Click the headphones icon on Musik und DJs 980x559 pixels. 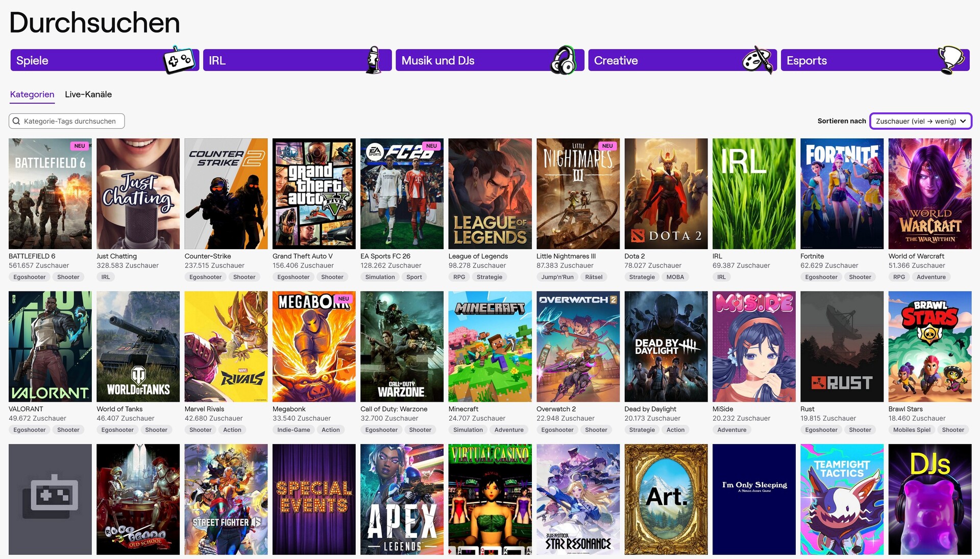click(564, 60)
